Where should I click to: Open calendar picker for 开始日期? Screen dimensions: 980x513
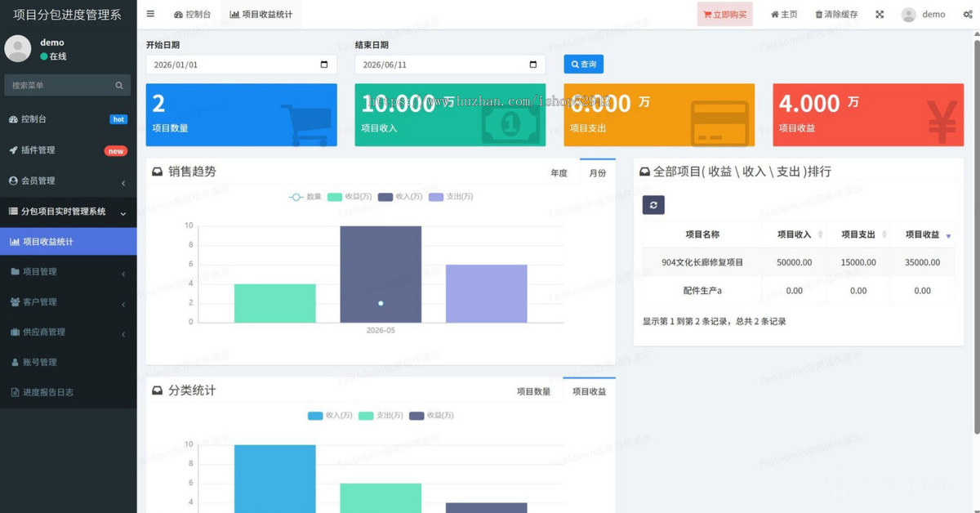tap(324, 65)
